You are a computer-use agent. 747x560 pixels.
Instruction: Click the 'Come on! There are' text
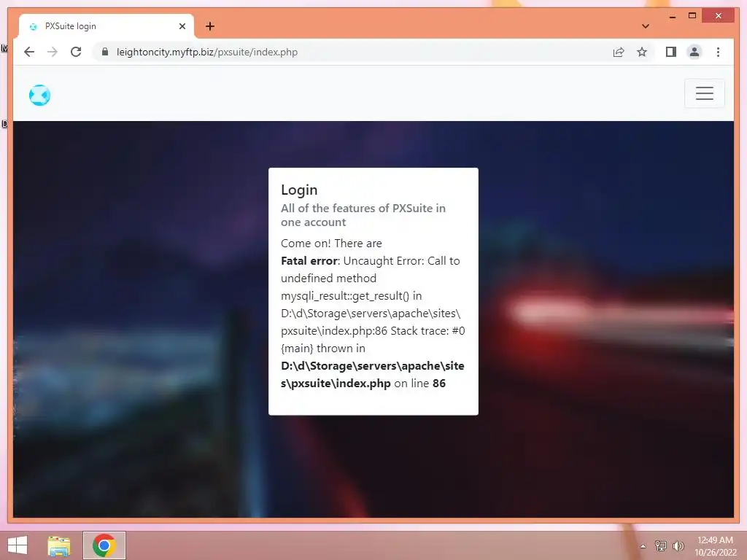click(332, 244)
